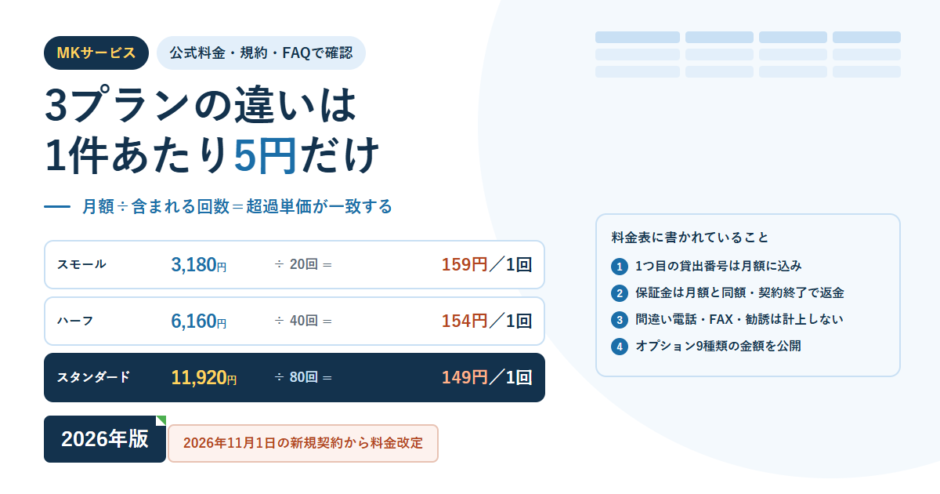
Task: Click オプション9種類の金額を公開 text
Action: pos(718,346)
